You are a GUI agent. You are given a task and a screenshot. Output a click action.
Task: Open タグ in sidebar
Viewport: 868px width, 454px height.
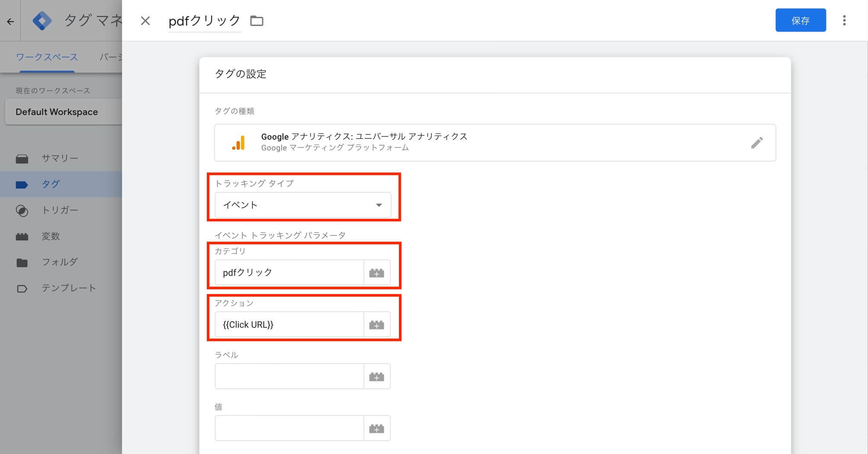tap(61, 184)
